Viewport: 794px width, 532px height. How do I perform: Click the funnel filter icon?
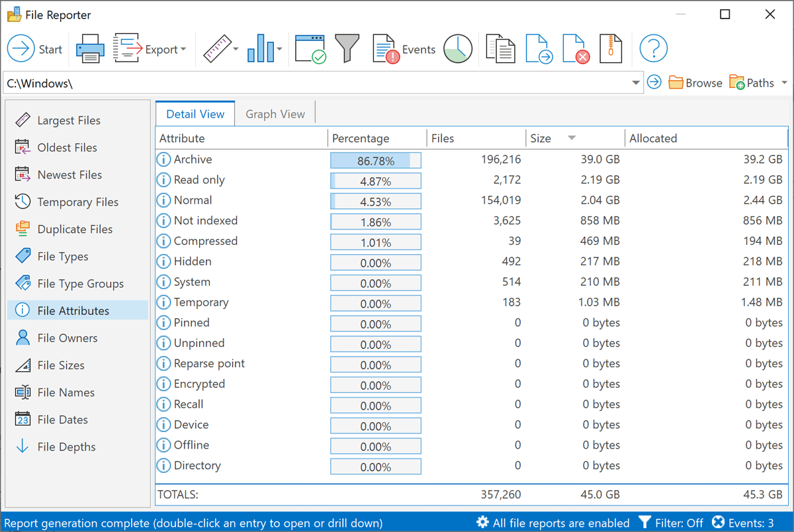point(347,49)
